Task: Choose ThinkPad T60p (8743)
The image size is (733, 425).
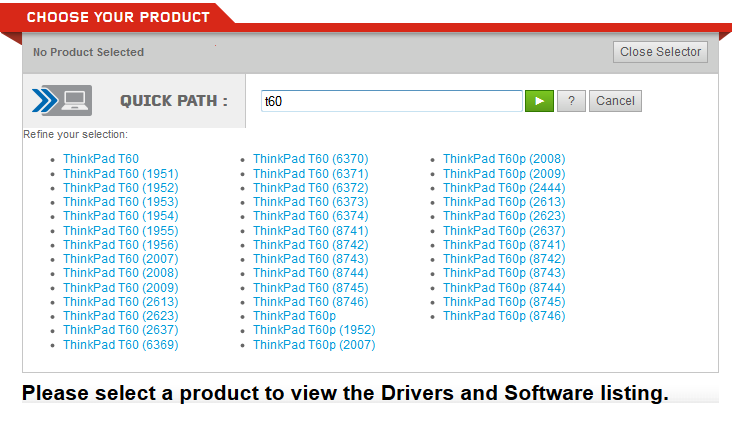Action: tap(504, 273)
